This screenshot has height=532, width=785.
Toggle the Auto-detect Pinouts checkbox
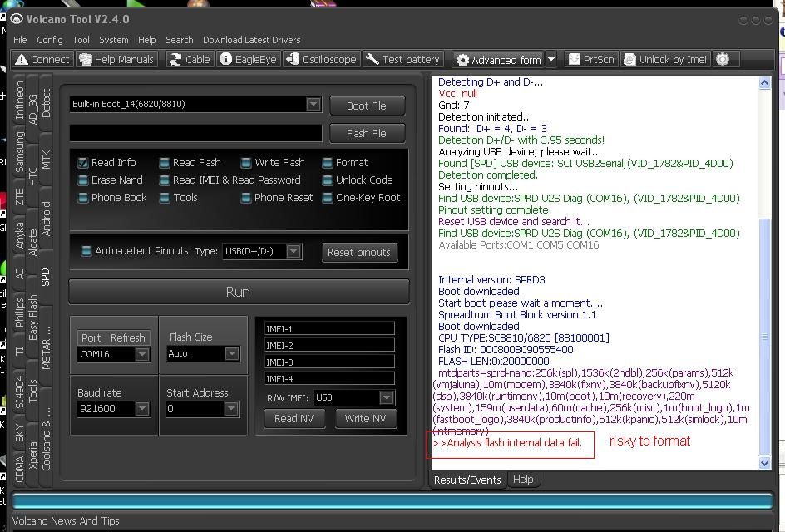(86, 251)
